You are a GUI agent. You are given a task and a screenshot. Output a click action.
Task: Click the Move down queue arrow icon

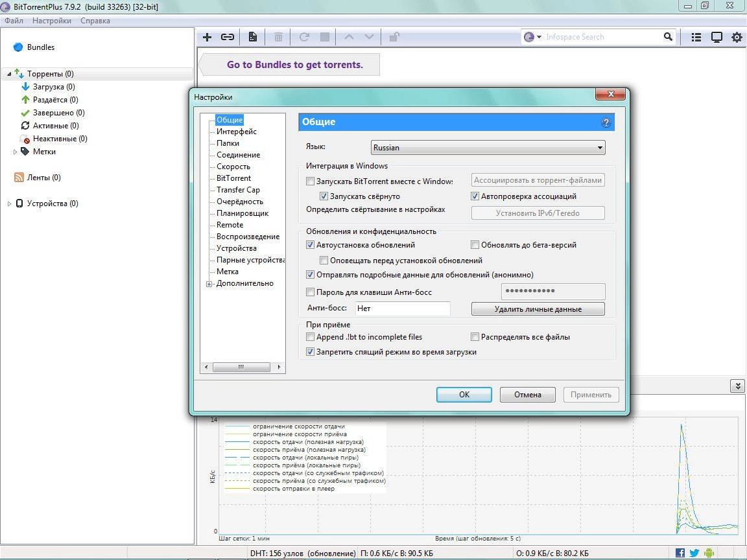(x=369, y=37)
